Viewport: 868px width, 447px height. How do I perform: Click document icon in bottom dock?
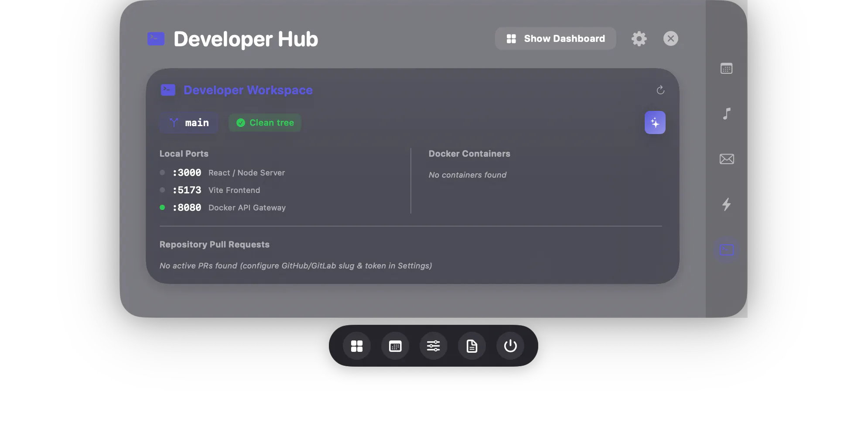tap(472, 346)
